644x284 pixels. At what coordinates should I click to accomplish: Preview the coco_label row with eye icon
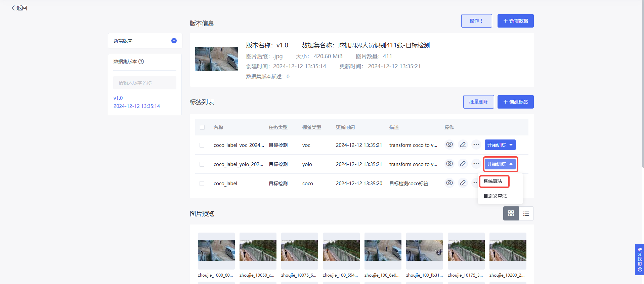click(x=449, y=183)
